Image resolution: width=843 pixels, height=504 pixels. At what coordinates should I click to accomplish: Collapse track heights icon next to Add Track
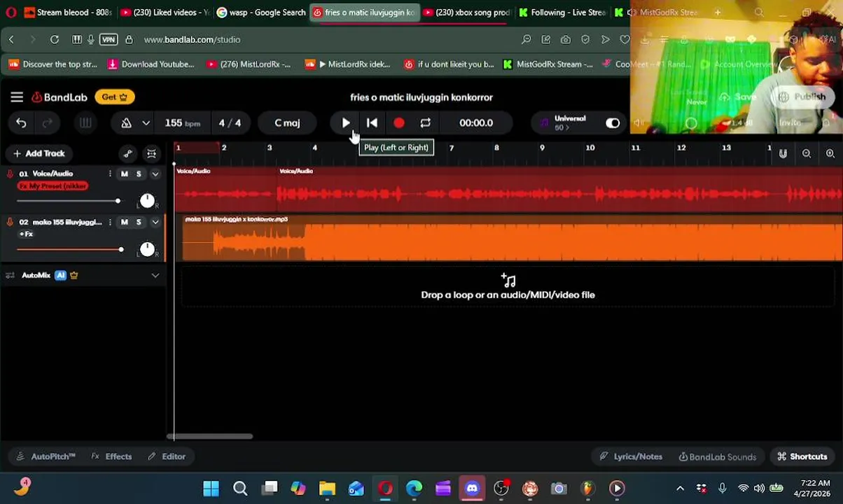(151, 153)
